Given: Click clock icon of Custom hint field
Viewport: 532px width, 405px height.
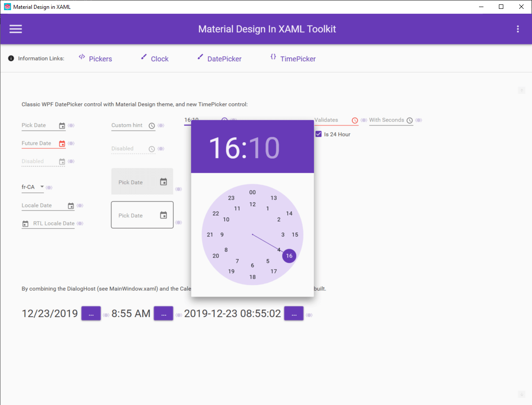Looking at the screenshot, I should click(152, 126).
